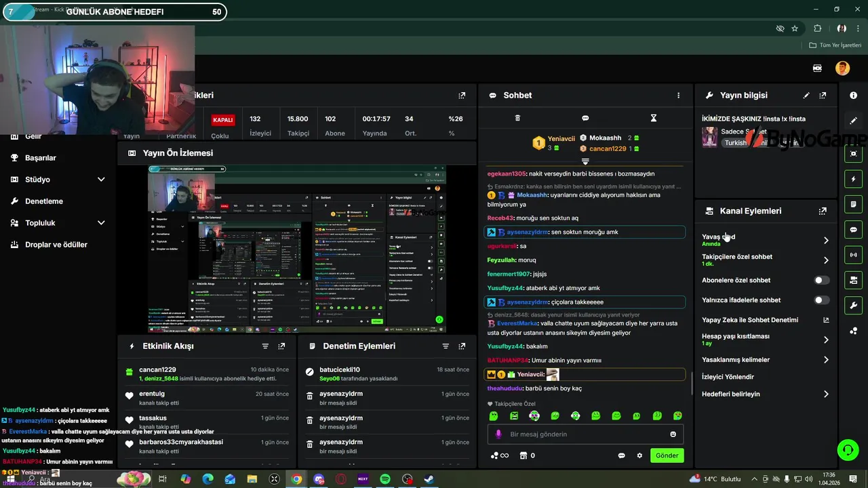Open Yavaş mod settings chevron
This screenshot has width=868, height=488.
coord(826,241)
